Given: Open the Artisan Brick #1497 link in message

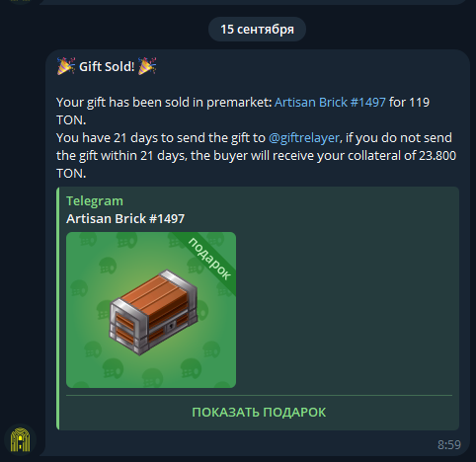Looking at the screenshot, I should click(x=330, y=103).
